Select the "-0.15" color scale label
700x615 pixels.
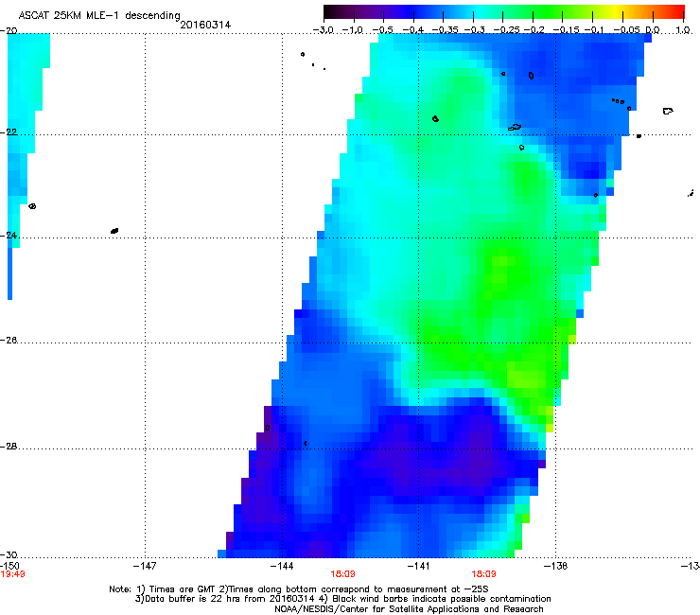[566, 30]
